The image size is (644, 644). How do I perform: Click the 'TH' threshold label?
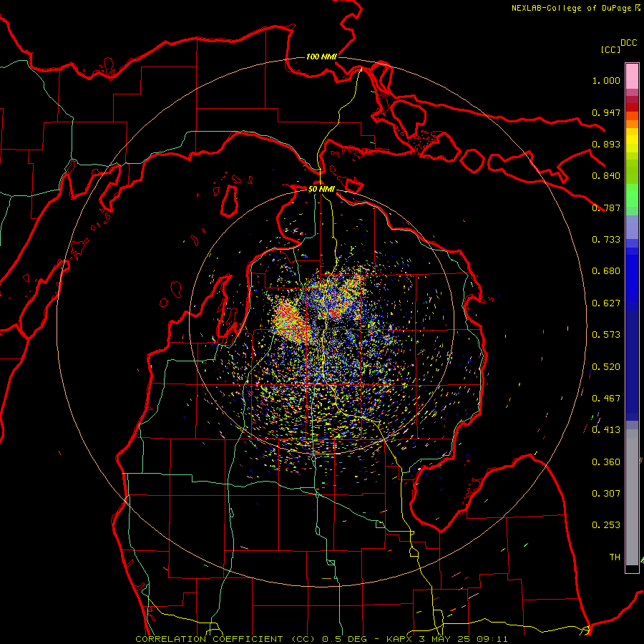coord(615,557)
